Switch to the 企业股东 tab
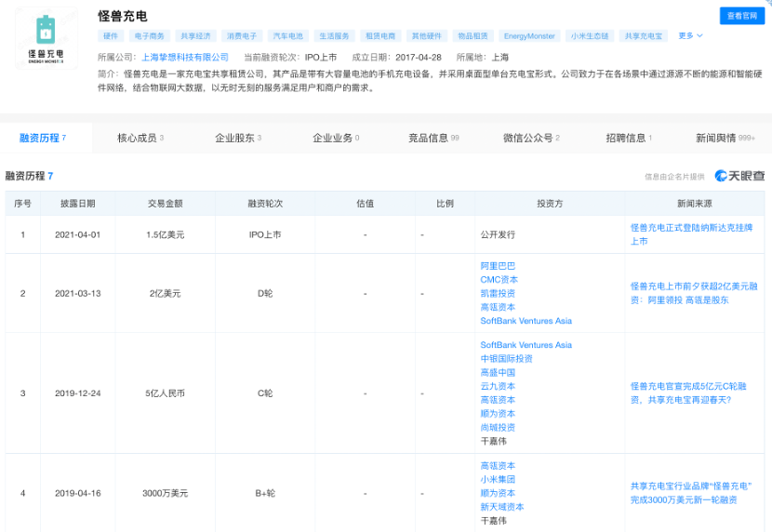Screen dimensions: 772x532 click(x=238, y=138)
